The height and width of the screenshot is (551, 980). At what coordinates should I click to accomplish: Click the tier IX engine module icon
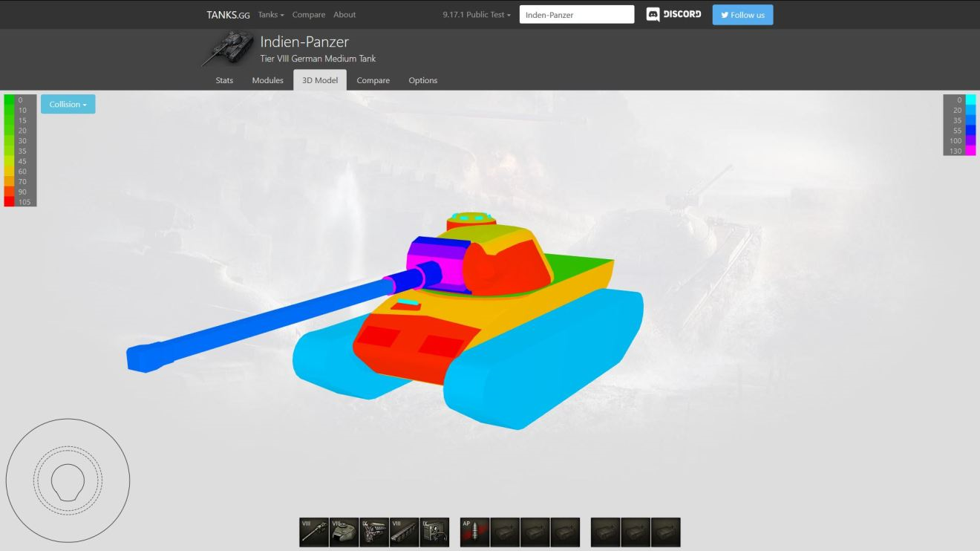(x=374, y=532)
